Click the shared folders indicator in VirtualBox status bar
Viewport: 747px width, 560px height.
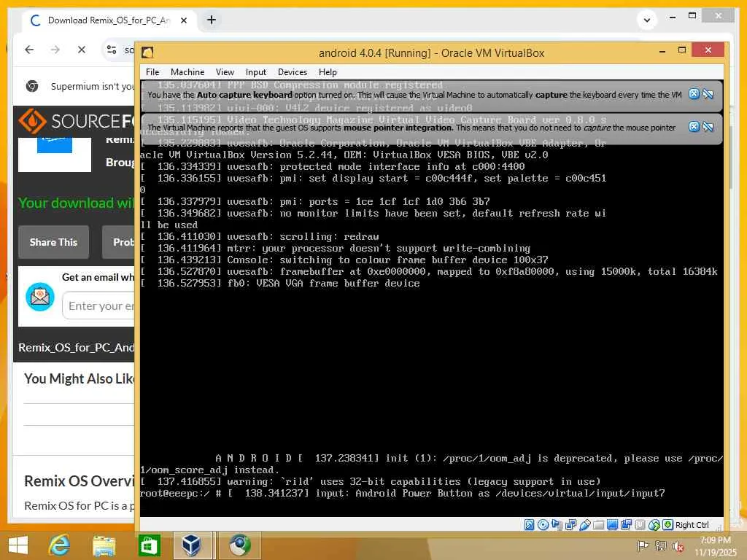pyautogui.click(x=599, y=525)
